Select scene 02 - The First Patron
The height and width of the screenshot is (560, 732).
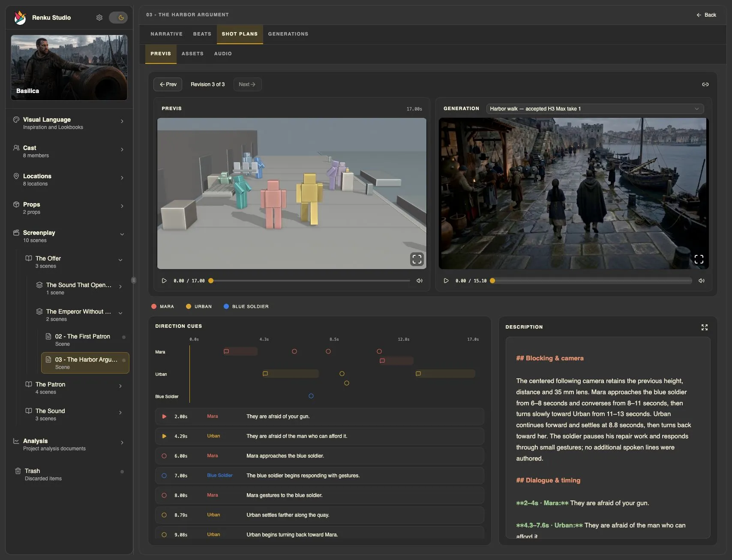[85, 340]
